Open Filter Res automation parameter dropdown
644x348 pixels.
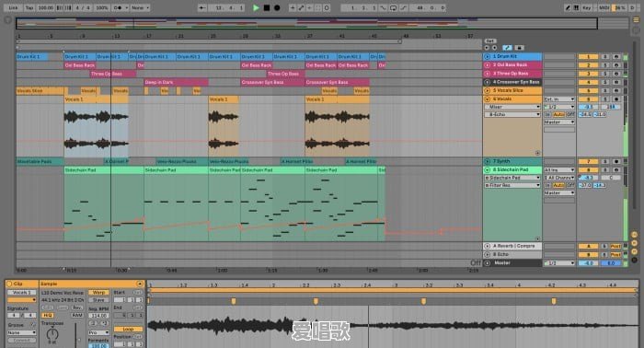pos(512,185)
